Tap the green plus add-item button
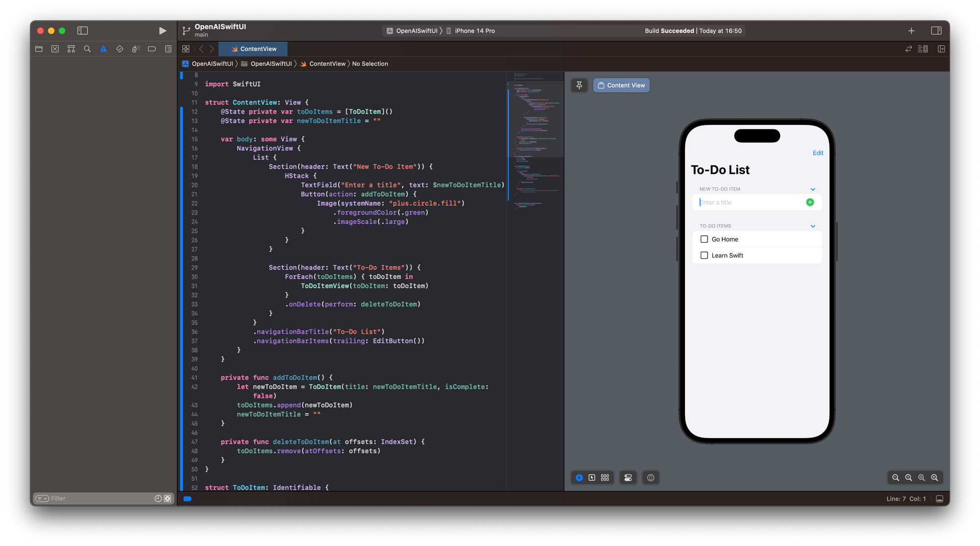This screenshot has height=546, width=980. 810,202
